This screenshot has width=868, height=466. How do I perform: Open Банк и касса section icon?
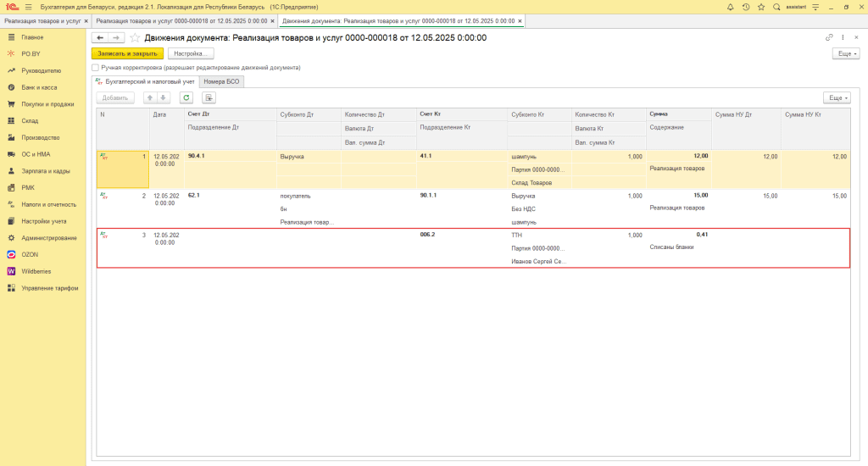point(11,87)
